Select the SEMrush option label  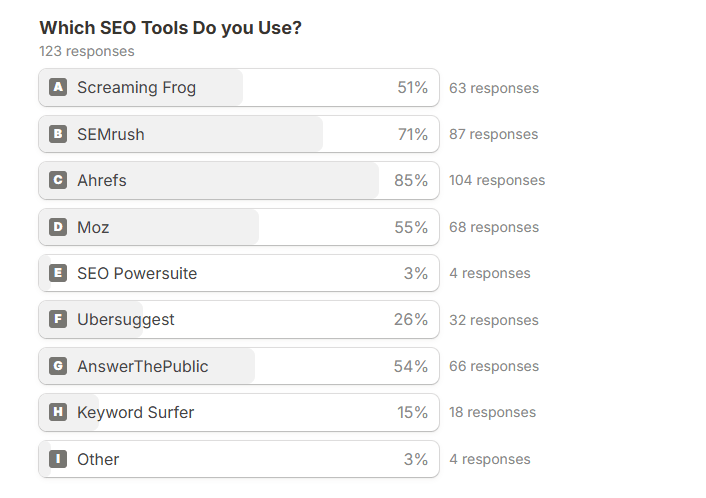(111, 134)
